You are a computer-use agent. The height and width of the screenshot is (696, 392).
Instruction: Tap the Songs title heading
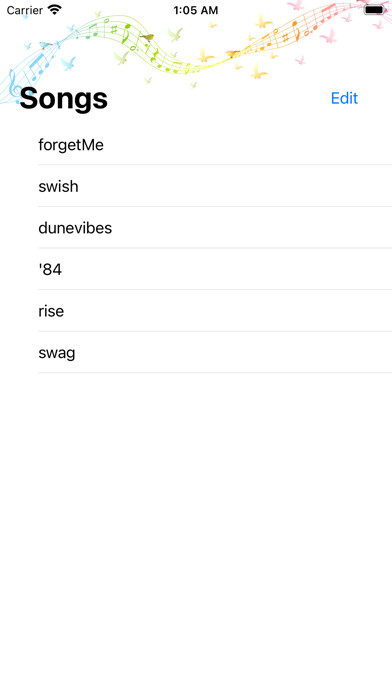63,99
